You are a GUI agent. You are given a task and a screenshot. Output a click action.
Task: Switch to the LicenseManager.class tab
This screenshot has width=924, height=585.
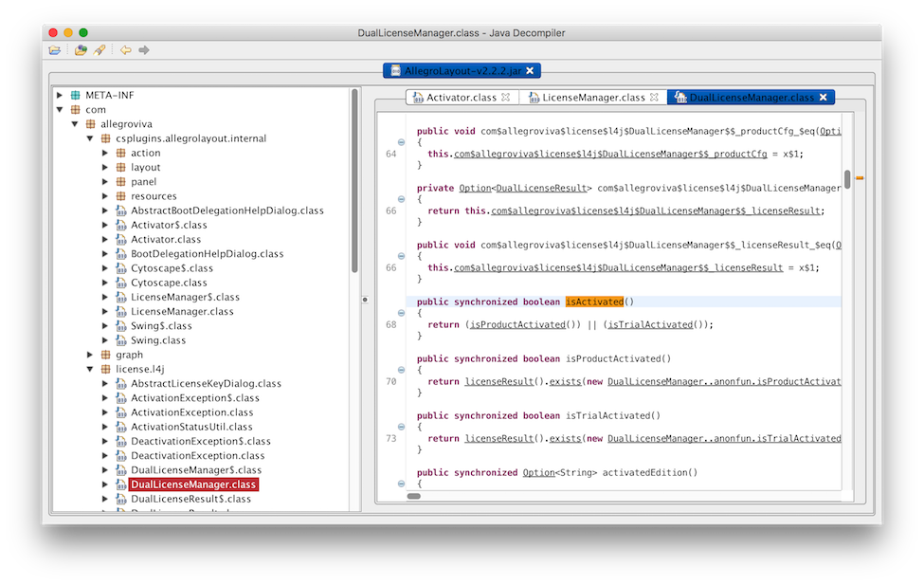[x=593, y=98]
